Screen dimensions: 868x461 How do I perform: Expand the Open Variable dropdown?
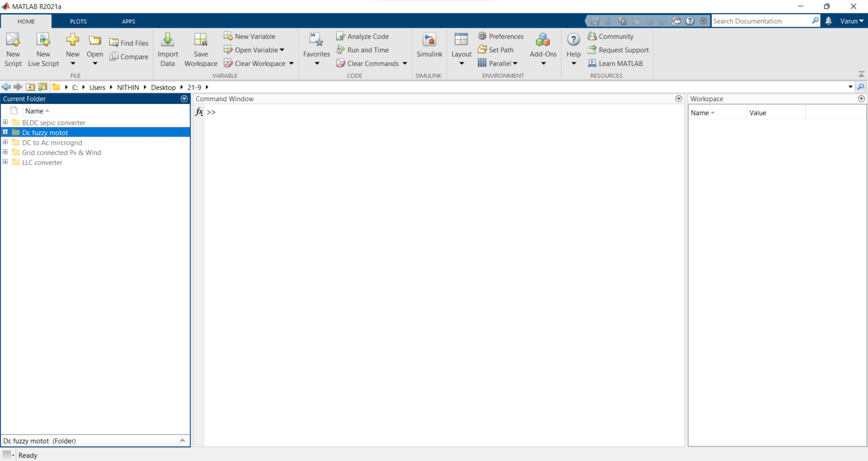[x=282, y=50]
